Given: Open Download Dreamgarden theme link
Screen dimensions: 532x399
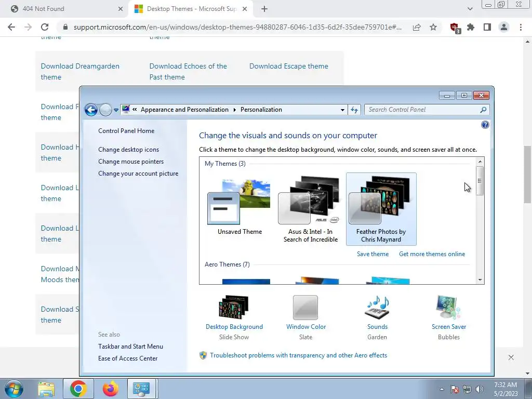Looking at the screenshot, I should (x=80, y=72).
